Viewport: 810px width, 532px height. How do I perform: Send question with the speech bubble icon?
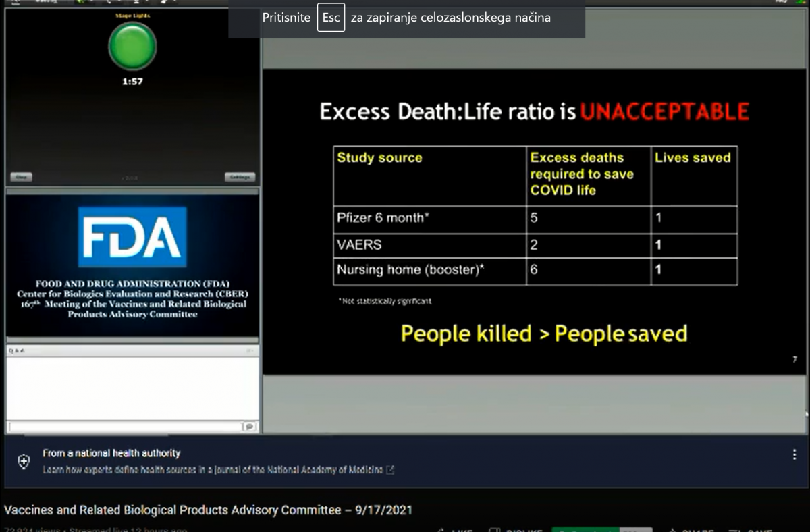point(250,427)
